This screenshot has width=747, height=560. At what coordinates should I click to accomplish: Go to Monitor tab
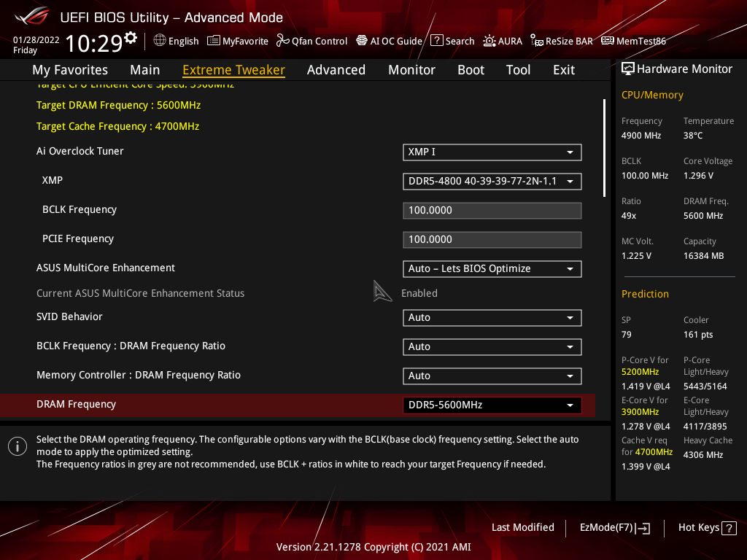click(x=411, y=70)
